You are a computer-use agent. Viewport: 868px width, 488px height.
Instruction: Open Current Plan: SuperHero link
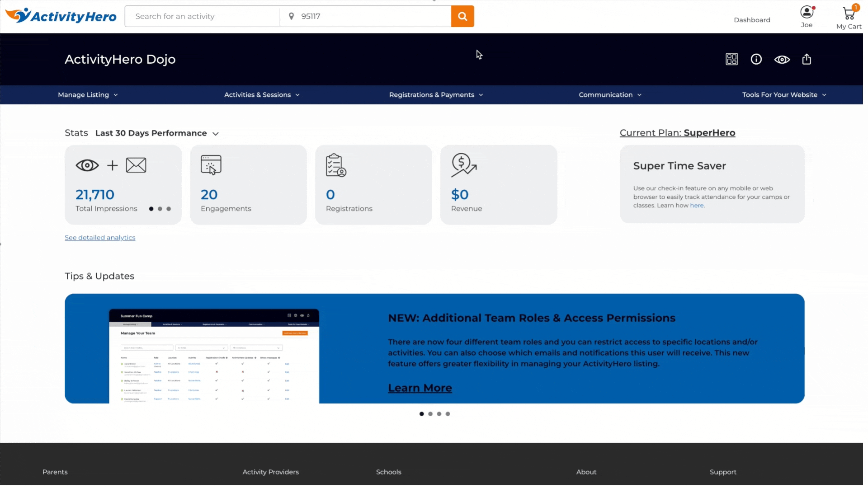pos(677,133)
